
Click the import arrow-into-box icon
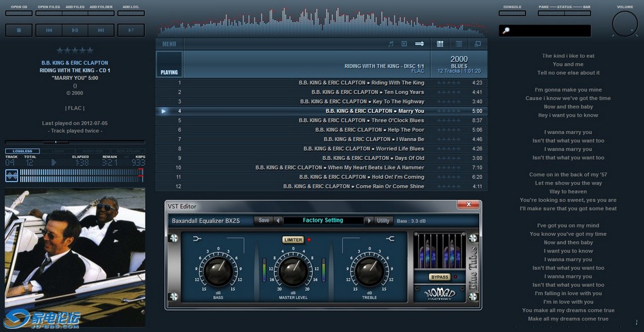(404, 44)
